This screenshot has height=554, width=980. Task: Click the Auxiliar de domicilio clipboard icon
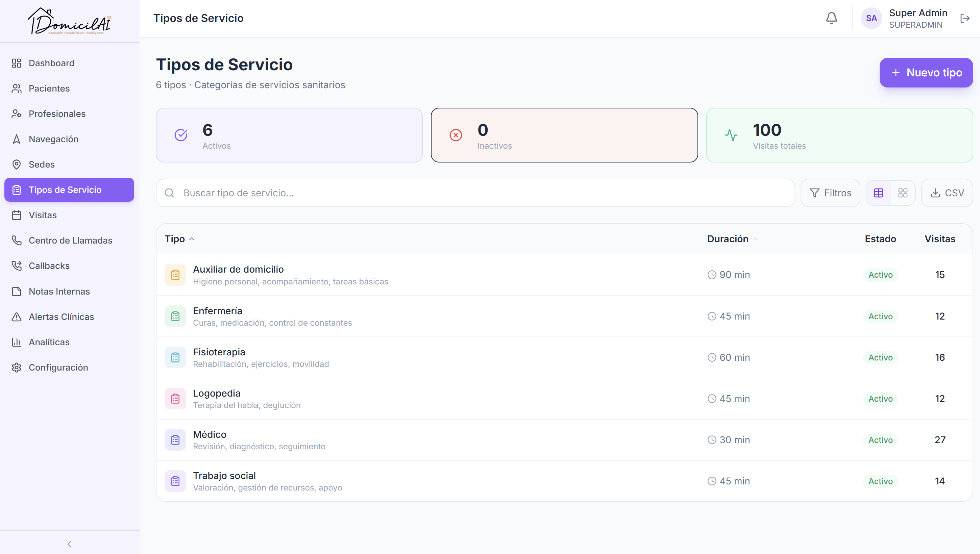pos(175,275)
